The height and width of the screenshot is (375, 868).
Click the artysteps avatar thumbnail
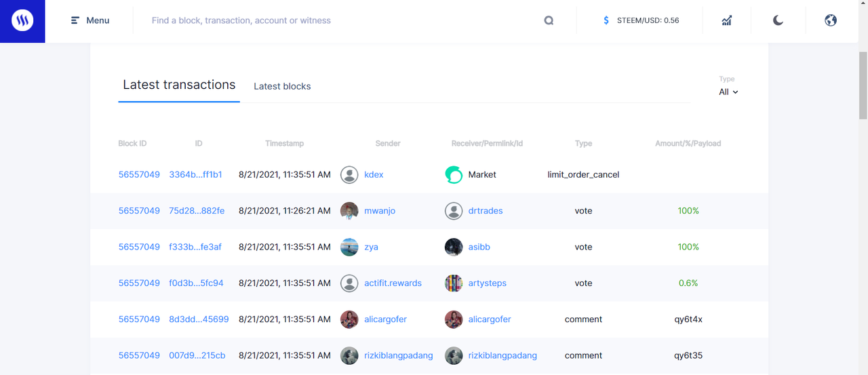[x=453, y=283]
